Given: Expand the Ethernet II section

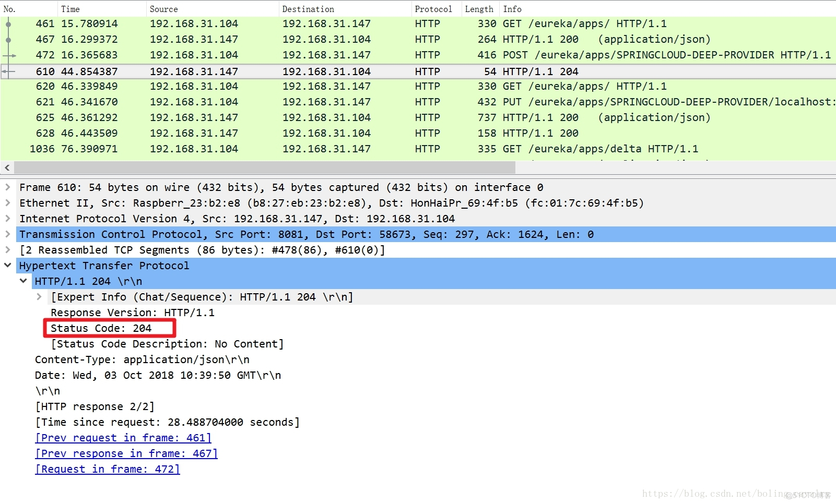Looking at the screenshot, I should click(8, 203).
